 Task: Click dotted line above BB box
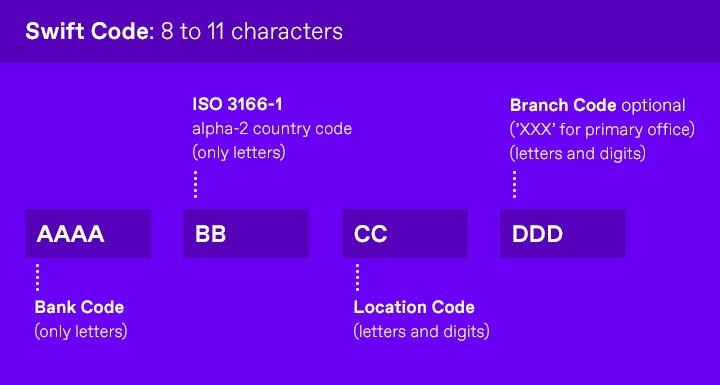196,184
